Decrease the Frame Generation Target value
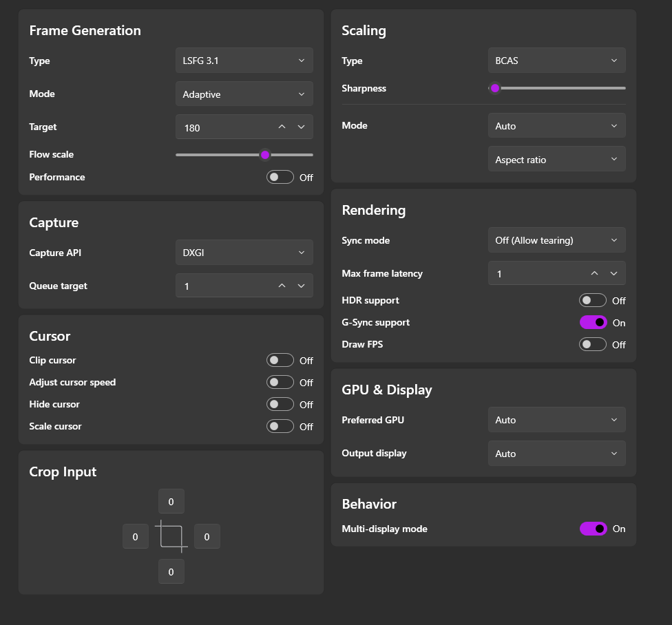 tap(301, 127)
